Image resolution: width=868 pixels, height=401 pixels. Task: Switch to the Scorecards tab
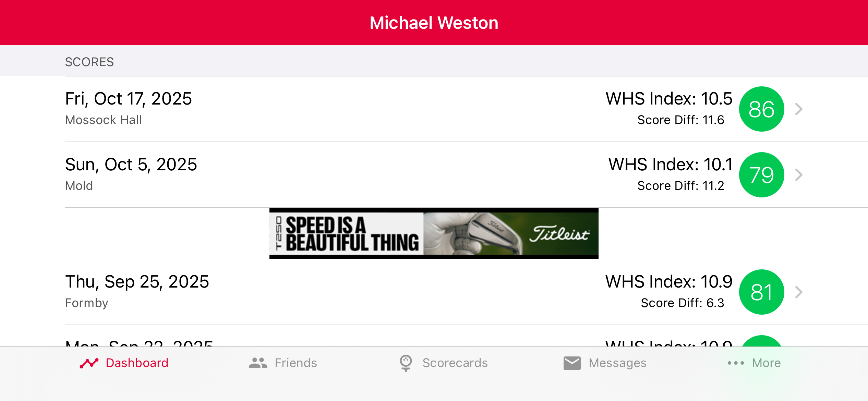coord(455,363)
